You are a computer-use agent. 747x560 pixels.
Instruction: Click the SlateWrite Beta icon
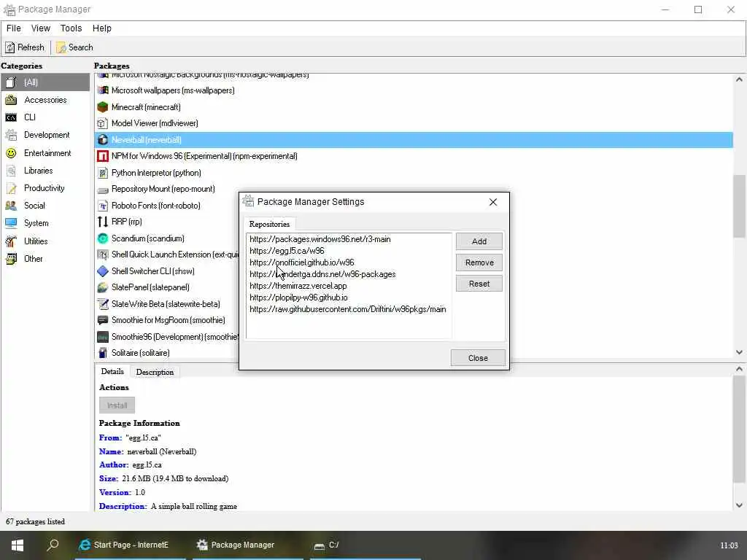pos(102,304)
